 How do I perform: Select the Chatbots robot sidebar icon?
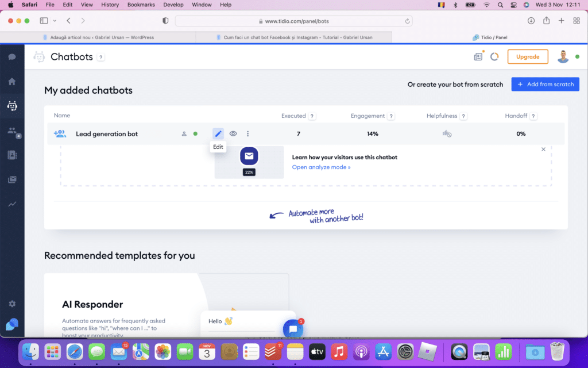click(x=12, y=106)
